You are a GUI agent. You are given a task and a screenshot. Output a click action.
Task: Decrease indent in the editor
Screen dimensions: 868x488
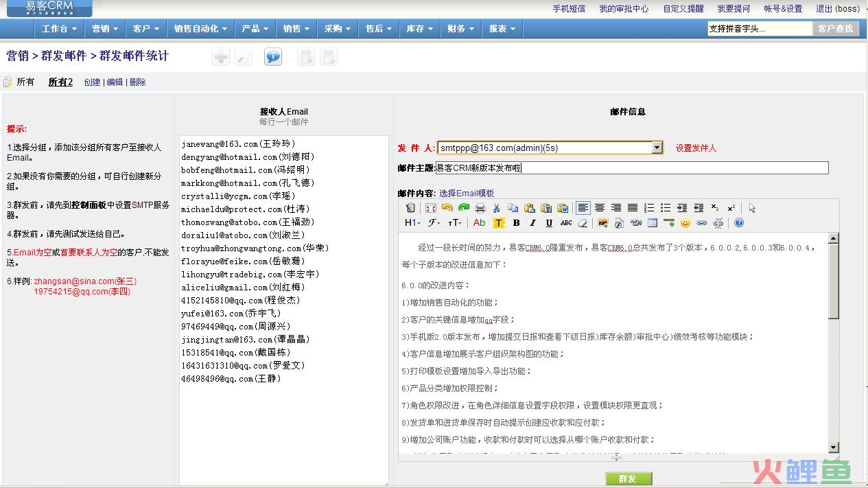(x=699, y=207)
